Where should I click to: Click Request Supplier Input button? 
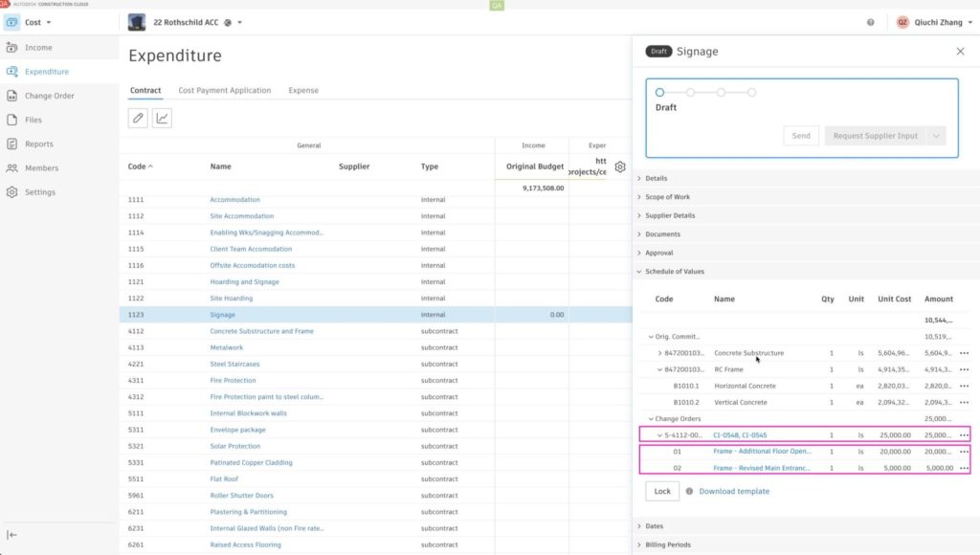(875, 136)
